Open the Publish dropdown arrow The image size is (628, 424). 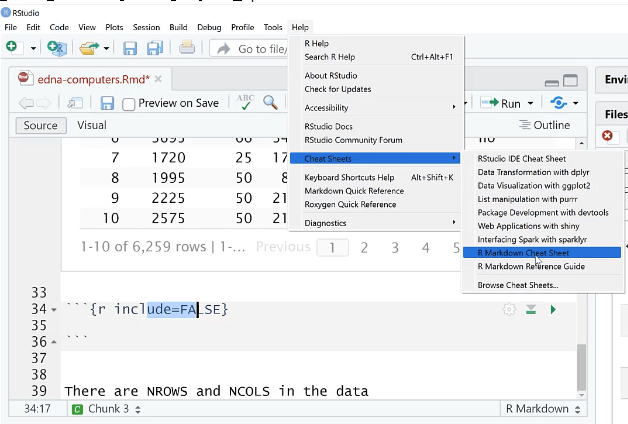576,103
